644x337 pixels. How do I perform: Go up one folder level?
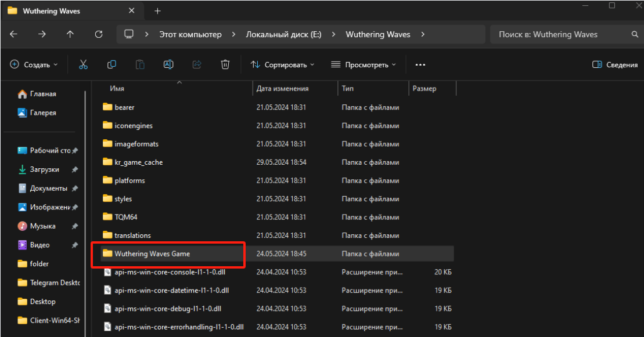(x=70, y=34)
